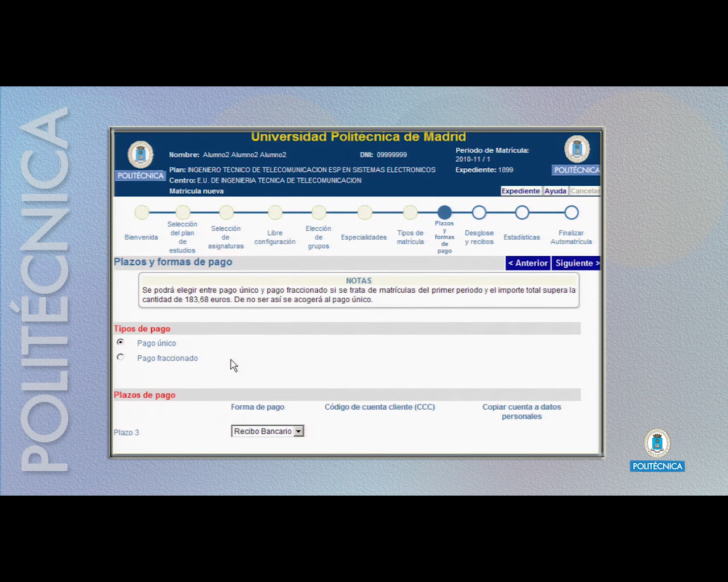Click the Estadísticas step label
This screenshot has width=728, height=582.
tap(522, 237)
